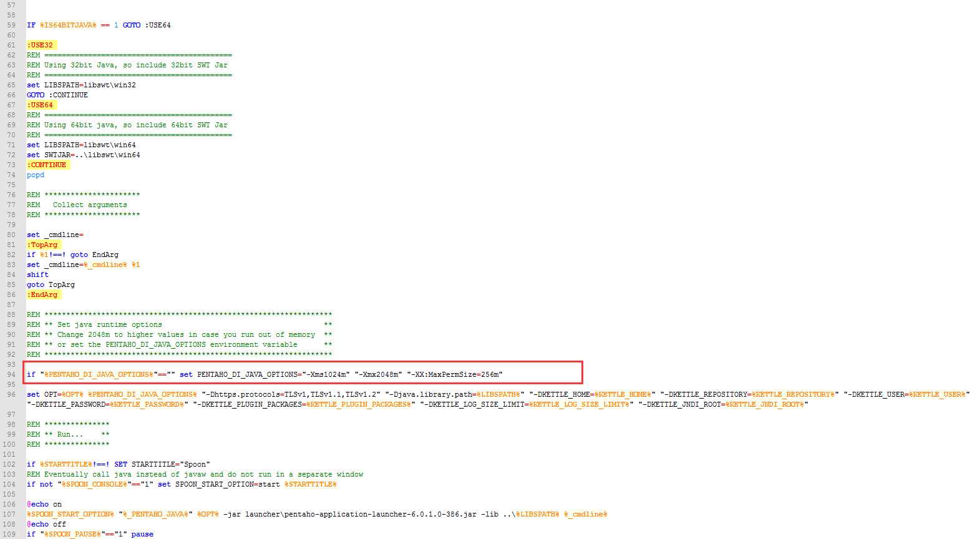
Task: Click 'GOTO :USE64' on line 59
Action: tap(147, 25)
